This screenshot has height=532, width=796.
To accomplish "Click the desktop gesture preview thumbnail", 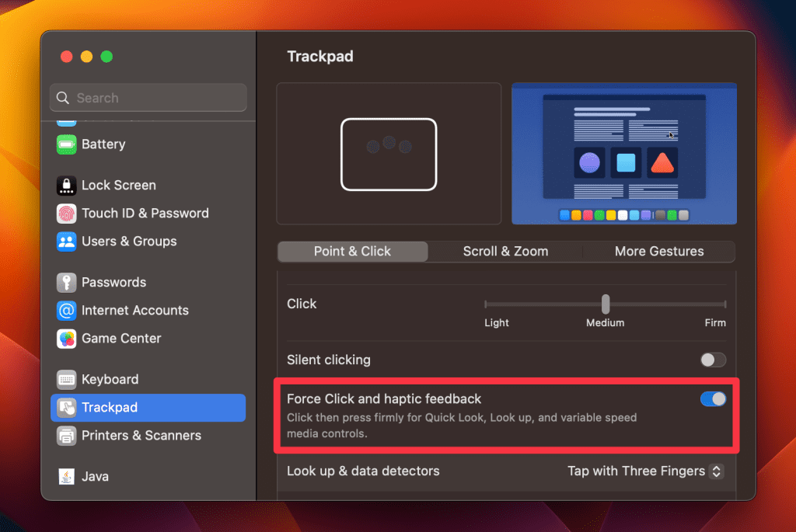I will pyautogui.click(x=623, y=154).
